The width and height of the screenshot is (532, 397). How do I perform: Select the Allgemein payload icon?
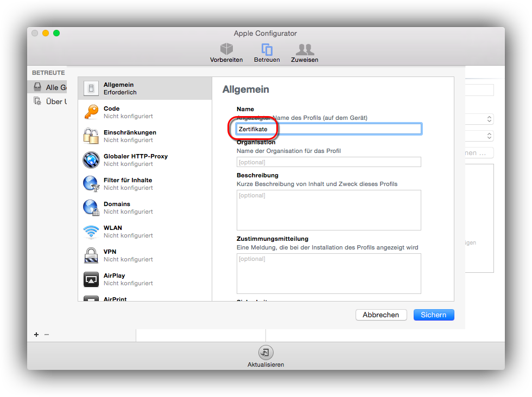(91, 88)
